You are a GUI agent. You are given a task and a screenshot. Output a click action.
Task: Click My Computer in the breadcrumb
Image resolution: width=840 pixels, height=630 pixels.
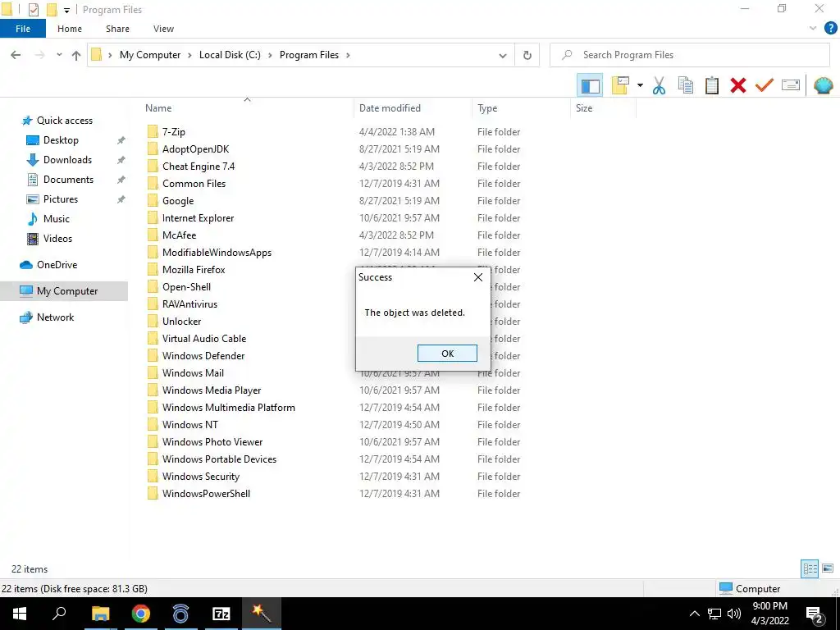pyautogui.click(x=150, y=55)
